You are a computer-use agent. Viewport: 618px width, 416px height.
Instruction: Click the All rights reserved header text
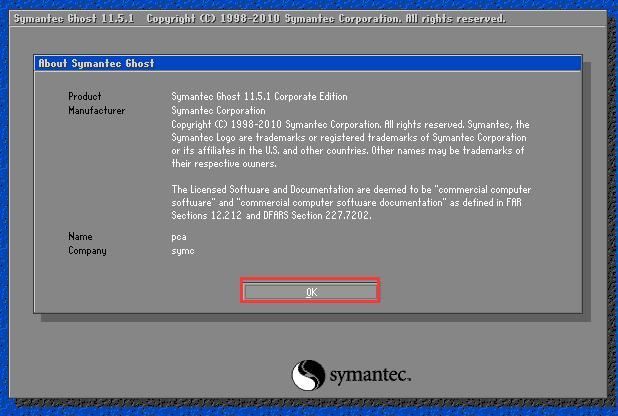(x=446, y=19)
